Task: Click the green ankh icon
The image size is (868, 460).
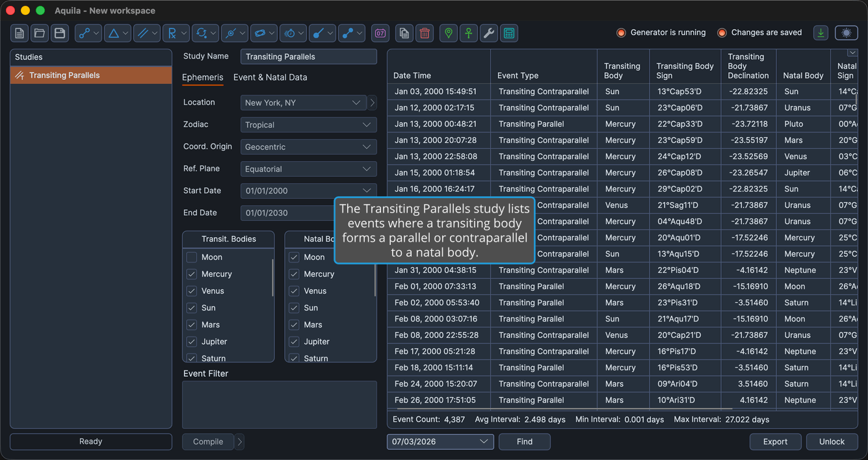Action: [469, 33]
